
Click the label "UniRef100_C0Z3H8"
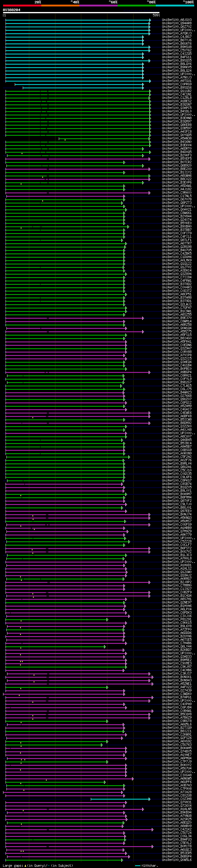(x=177, y=799)
